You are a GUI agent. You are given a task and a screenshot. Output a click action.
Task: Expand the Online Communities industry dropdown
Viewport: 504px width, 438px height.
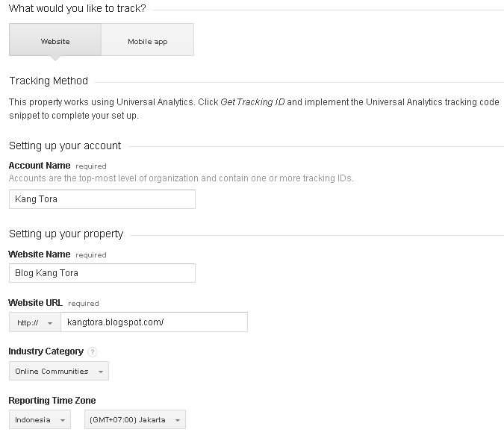pos(58,371)
